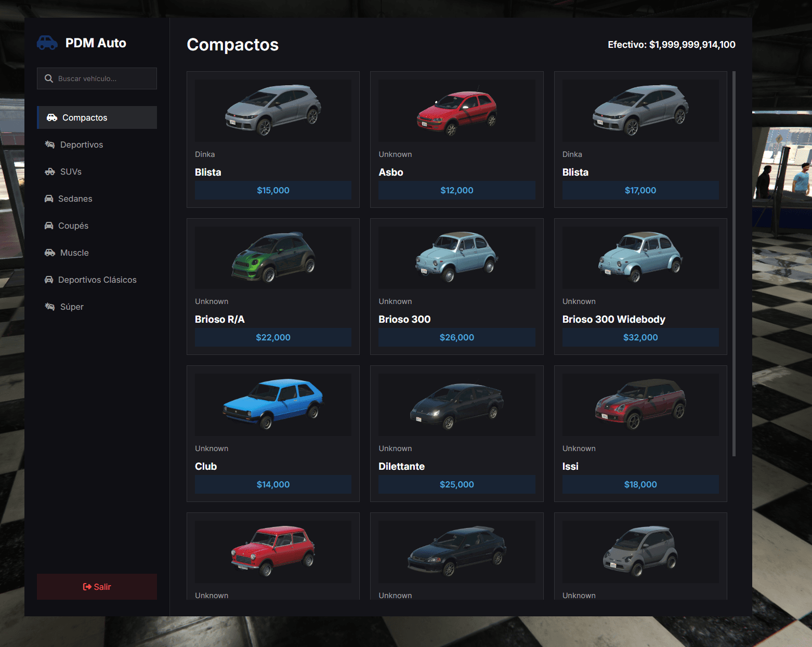Choose the SUVs category icon
Viewport: 812px width, 647px height.
tap(50, 171)
